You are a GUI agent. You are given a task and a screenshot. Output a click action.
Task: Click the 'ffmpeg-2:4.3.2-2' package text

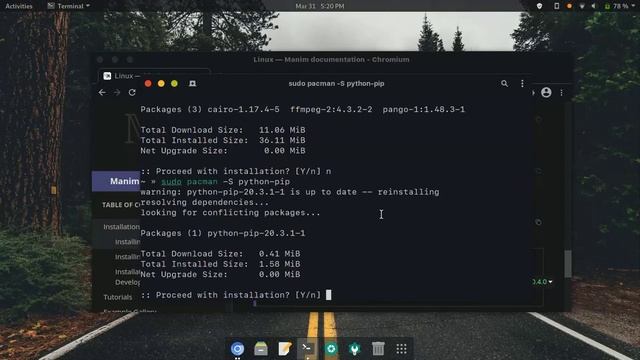pos(331,109)
